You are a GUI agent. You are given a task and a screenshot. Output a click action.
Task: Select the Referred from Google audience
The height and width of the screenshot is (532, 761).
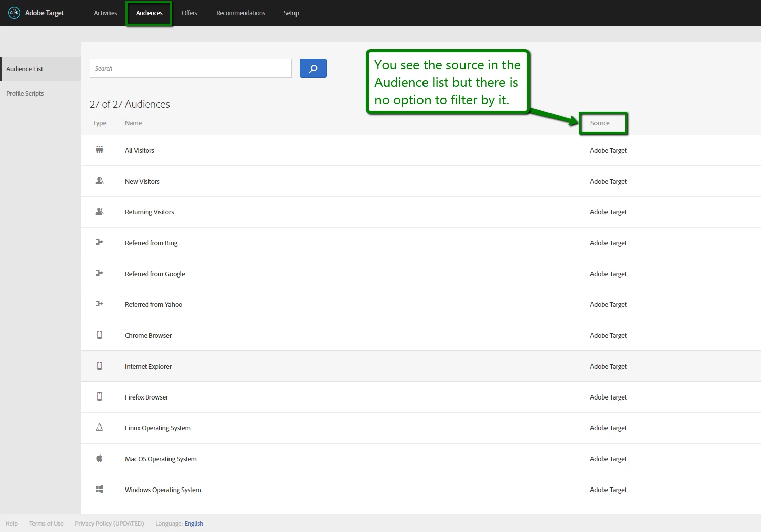coord(155,274)
